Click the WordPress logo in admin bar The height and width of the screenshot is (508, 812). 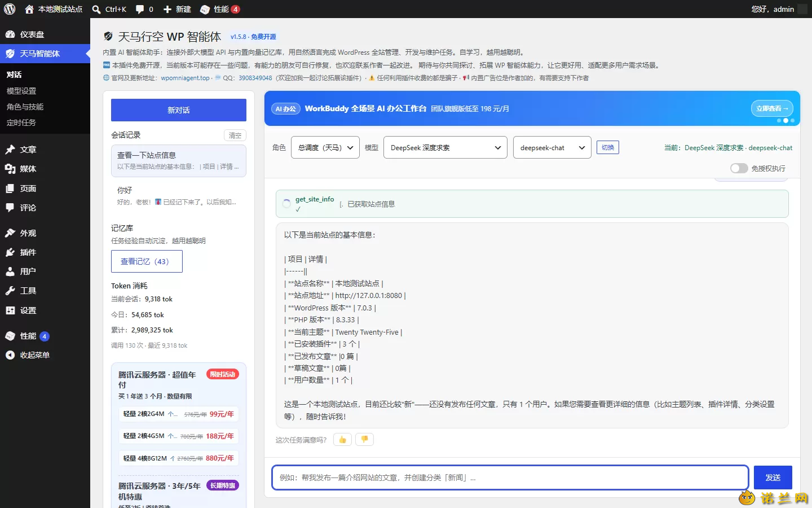tap(10, 9)
